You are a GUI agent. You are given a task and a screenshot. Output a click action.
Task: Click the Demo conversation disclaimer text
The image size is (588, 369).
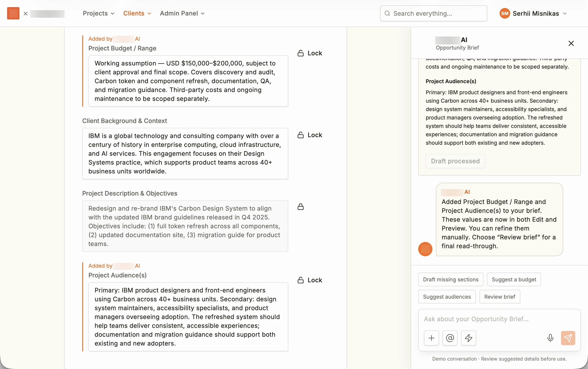[499, 359]
